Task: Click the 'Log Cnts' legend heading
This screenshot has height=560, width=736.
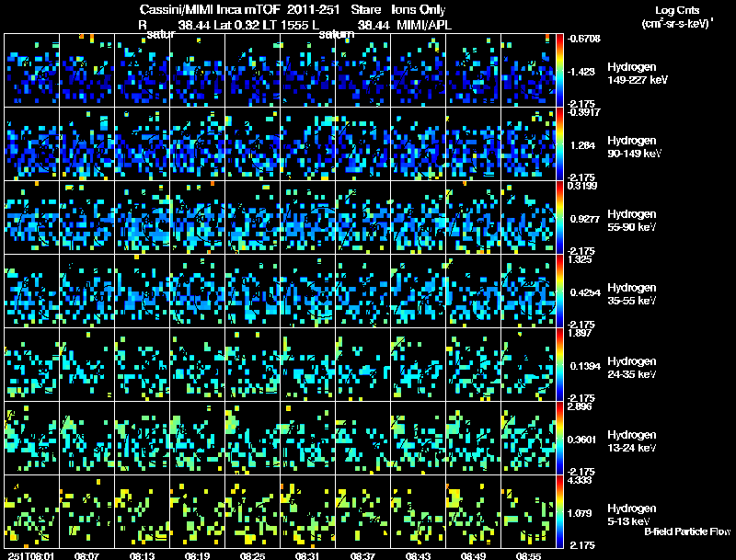Action: point(677,10)
